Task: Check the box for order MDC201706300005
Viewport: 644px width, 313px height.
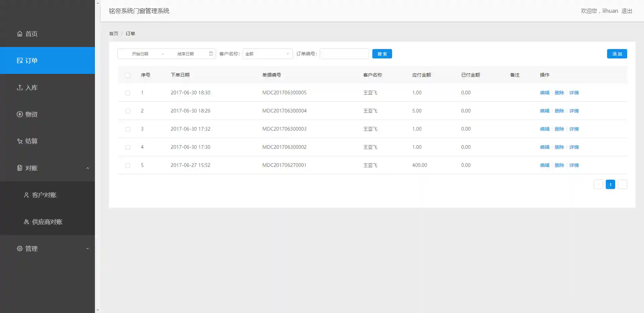Action: (x=128, y=93)
